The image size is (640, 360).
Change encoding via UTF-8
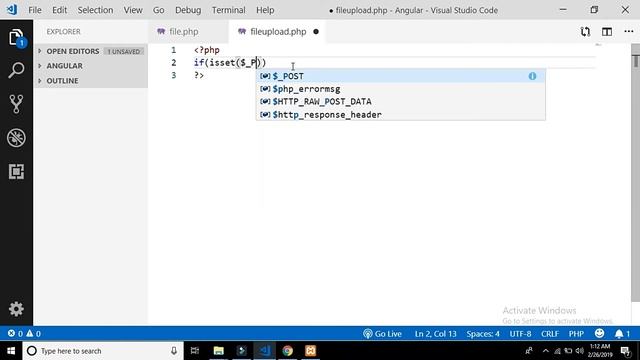520,333
